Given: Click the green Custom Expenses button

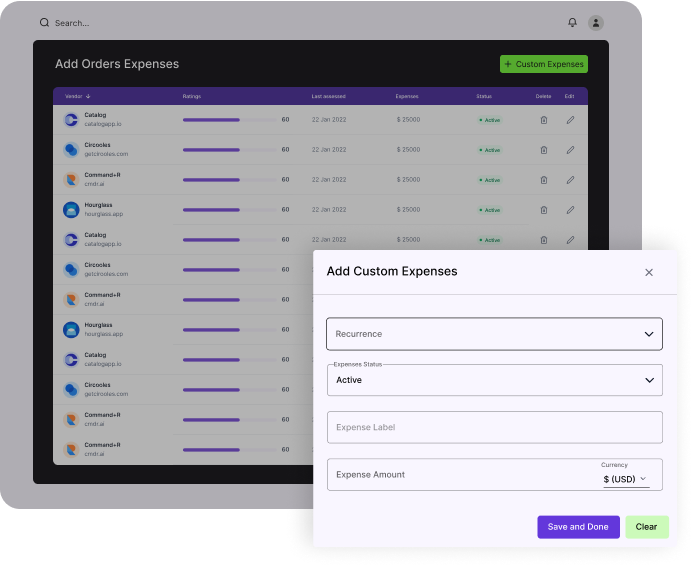Looking at the screenshot, I should (544, 64).
